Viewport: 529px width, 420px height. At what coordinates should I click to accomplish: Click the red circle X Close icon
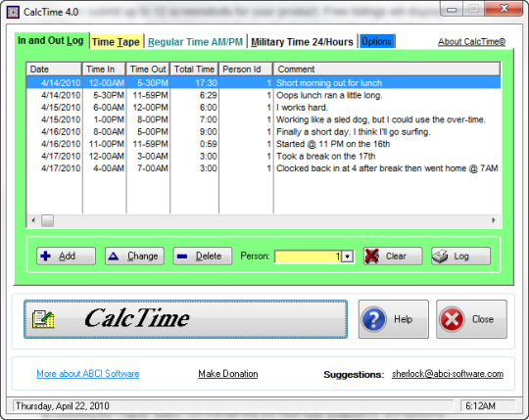(x=452, y=319)
